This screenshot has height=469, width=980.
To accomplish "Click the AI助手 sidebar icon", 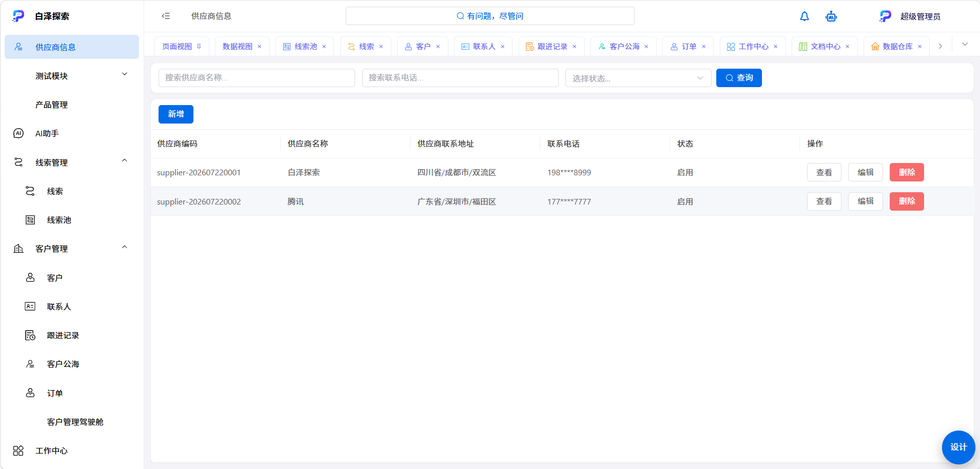I will [x=18, y=133].
